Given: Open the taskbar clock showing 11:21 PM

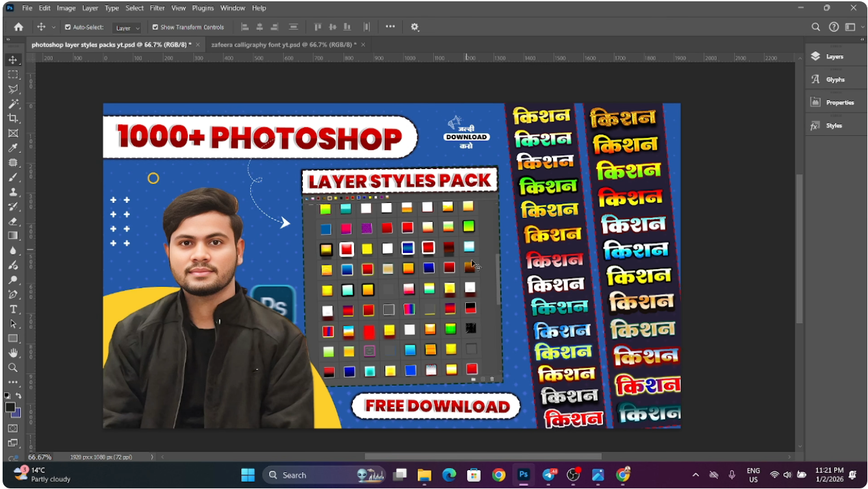Looking at the screenshot, I should [x=830, y=475].
